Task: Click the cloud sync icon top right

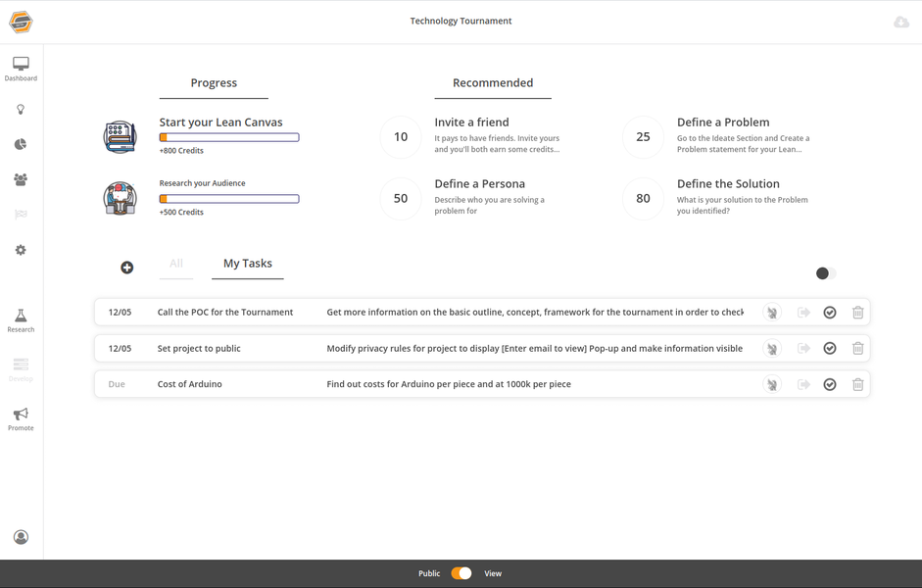Action: pos(901,21)
